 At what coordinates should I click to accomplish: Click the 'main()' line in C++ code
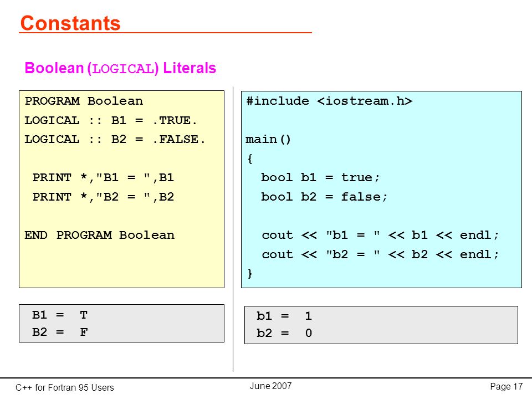tap(268, 140)
